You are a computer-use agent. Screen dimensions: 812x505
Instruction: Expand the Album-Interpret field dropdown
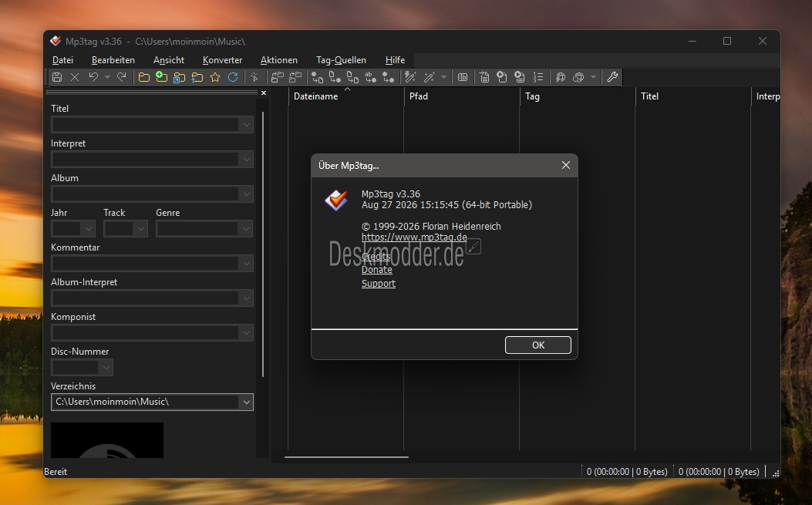[246, 298]
